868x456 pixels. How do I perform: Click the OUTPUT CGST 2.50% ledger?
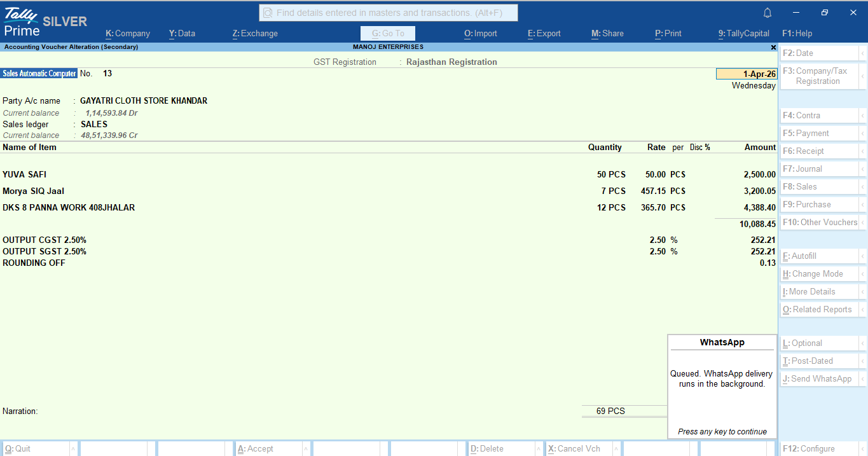(45, 240)
